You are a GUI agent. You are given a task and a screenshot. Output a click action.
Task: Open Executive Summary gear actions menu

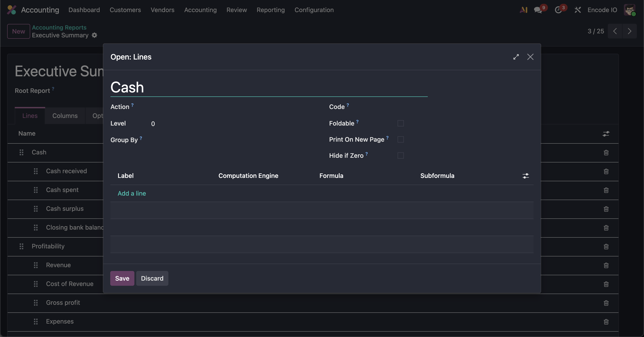click(94, 35)
